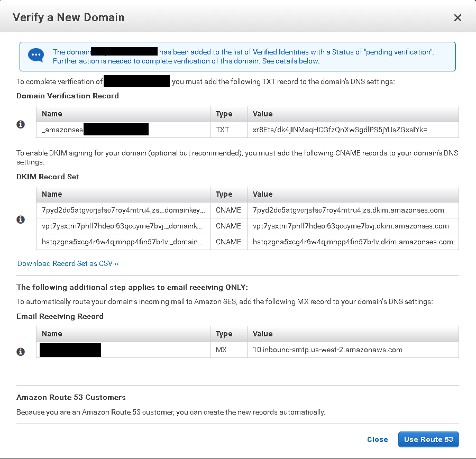
Task: Click the Domain Verification Record heading
Action: tap(67, 96)
